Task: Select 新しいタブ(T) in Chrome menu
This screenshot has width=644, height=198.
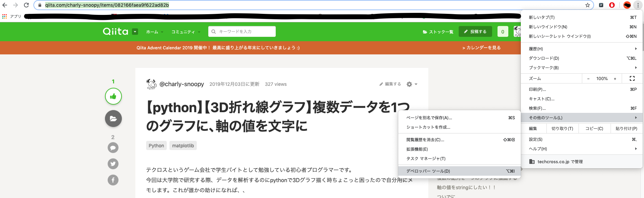Action: coord(582,17)
